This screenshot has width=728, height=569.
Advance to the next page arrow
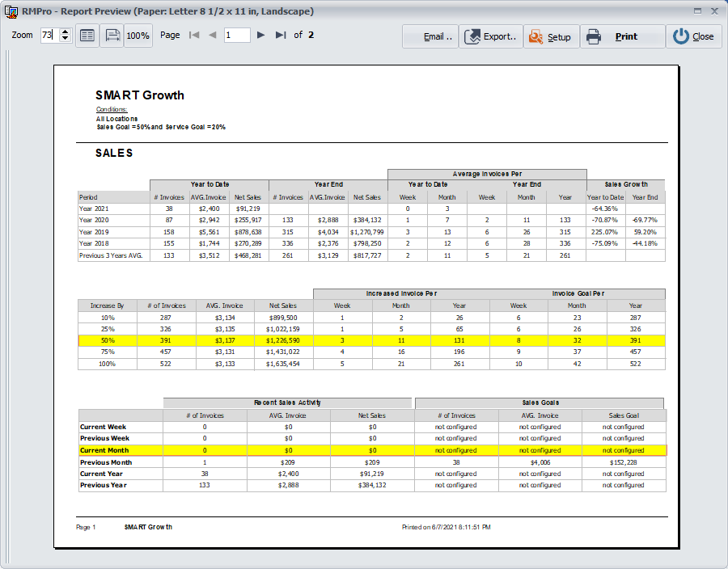[261, 35]
